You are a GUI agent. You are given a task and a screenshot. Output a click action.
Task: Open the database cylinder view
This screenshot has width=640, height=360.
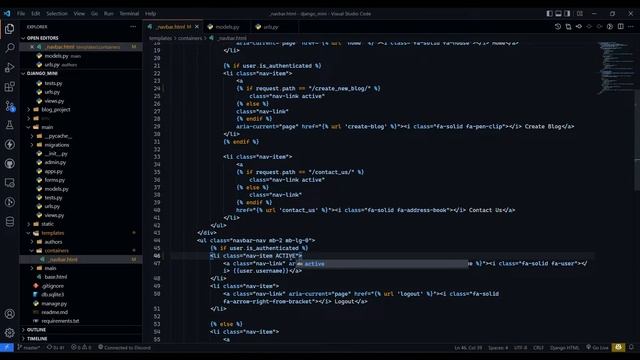pyautogui.click(x=9, y=222)
